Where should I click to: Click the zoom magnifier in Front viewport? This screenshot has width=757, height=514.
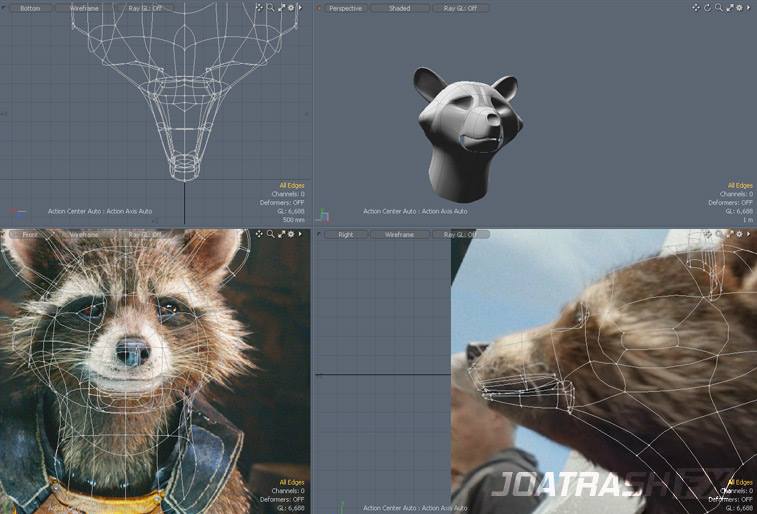click(x=270, y=234)
